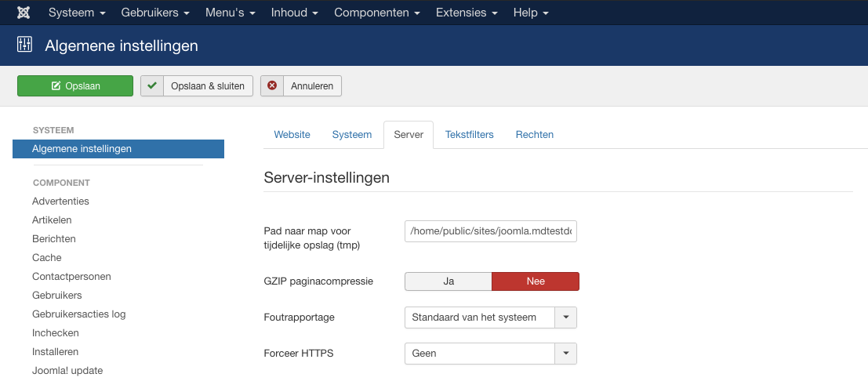
Task: Click red cancel icon on Annuleren
Action: pyautogui.click(x=272, y=86)
